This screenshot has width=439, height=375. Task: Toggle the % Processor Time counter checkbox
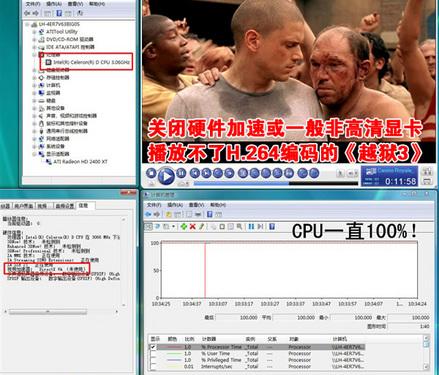tap(153, 347)
